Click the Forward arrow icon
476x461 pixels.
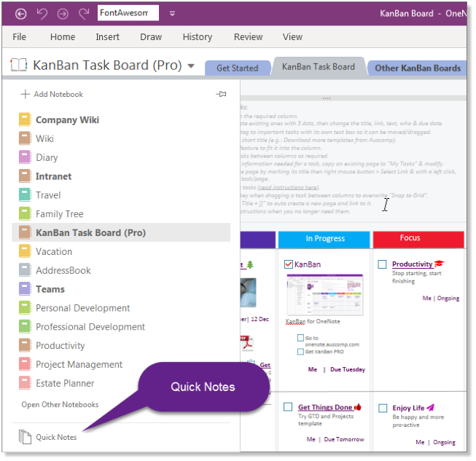coord(63,14)
